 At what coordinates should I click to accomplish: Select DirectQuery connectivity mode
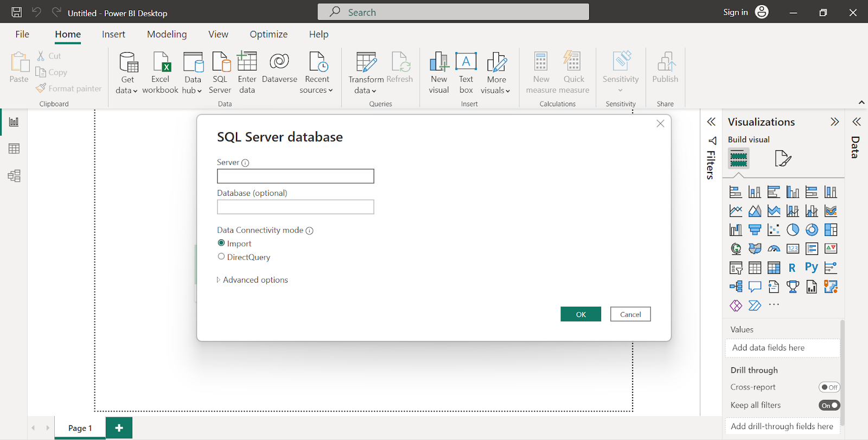tap(221, 257)
